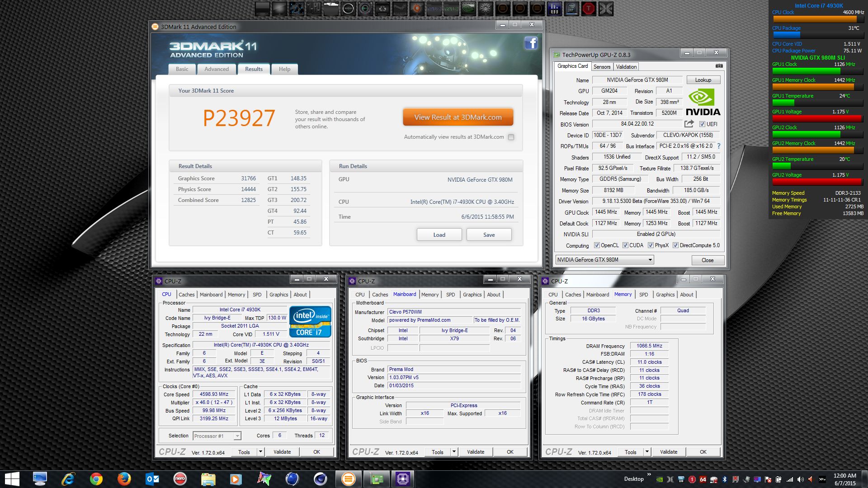Open the Processor #1 selection dropdown in CPU-Z
The height and width of the screenshot is (488, 868).
click(217, 436)
